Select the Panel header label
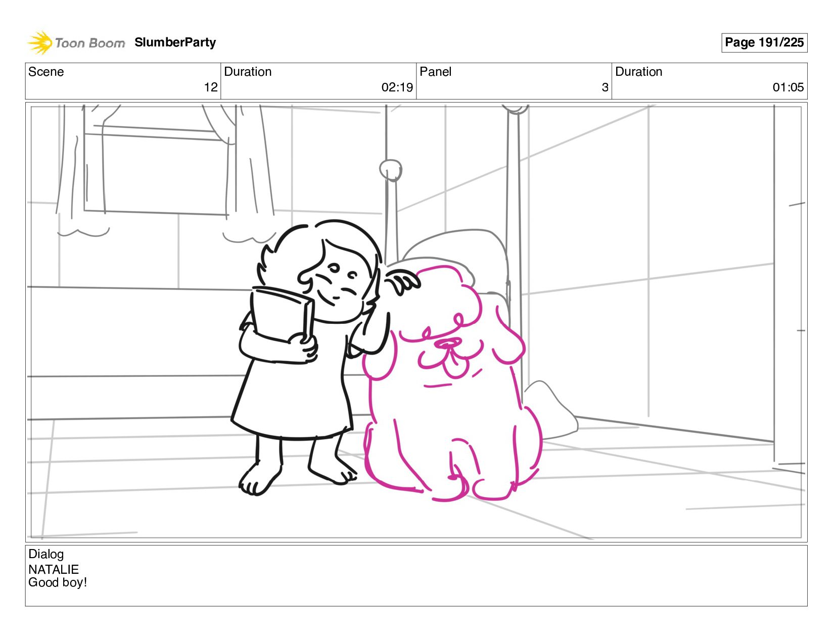The height and width of the screenshot is (644, 834). [435, 72]
